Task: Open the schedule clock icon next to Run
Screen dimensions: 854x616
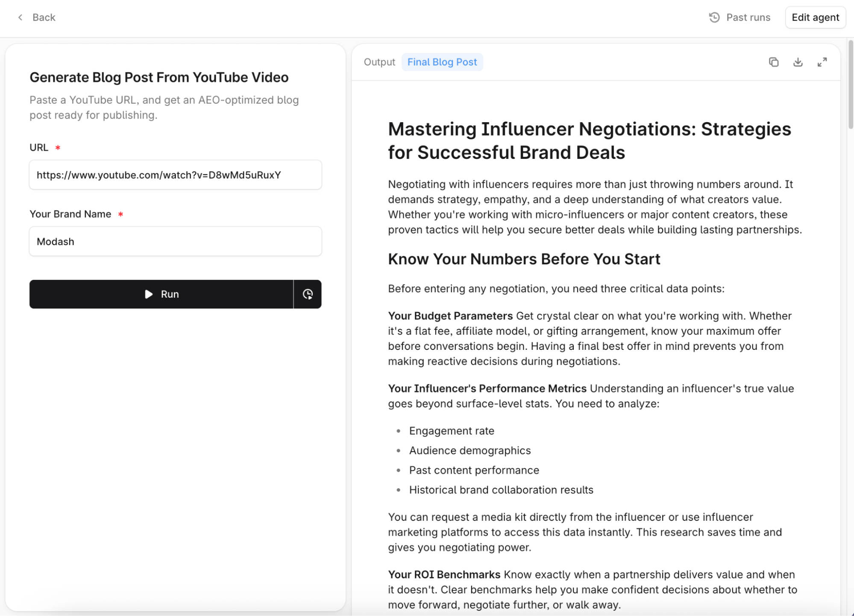Action: (x=308, y=294)
